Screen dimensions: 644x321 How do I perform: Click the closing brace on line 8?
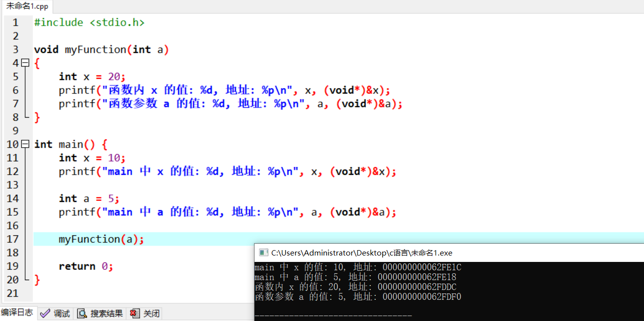point(37,117)
